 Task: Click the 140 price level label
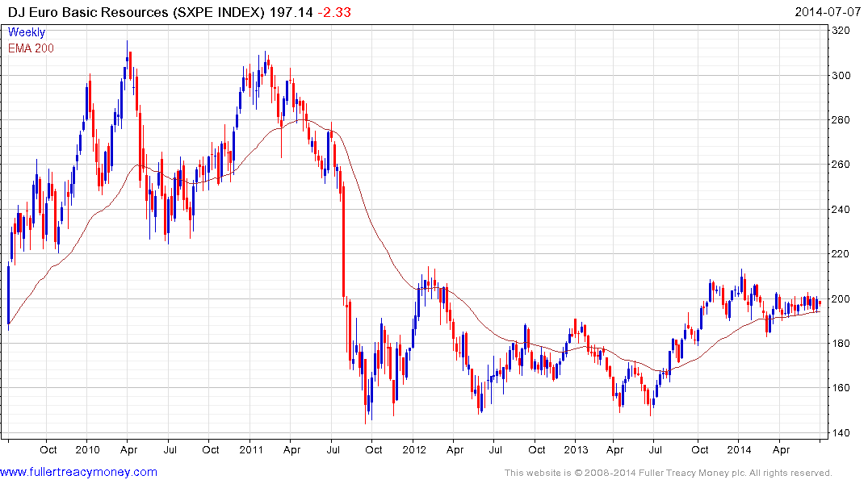[x=841, y=432]
